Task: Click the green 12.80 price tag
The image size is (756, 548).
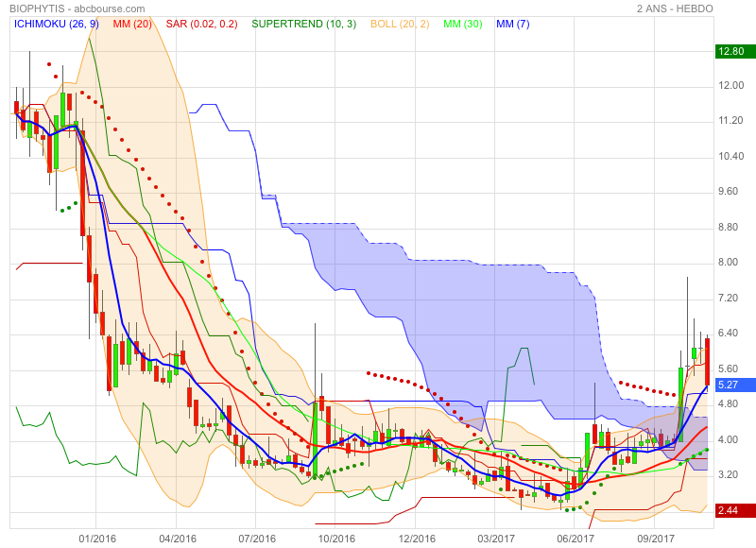Action: point(735,51)
